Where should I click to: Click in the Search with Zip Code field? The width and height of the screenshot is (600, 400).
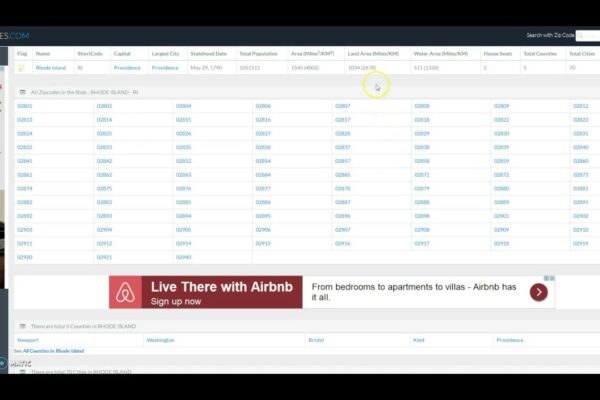click(588, 35)
